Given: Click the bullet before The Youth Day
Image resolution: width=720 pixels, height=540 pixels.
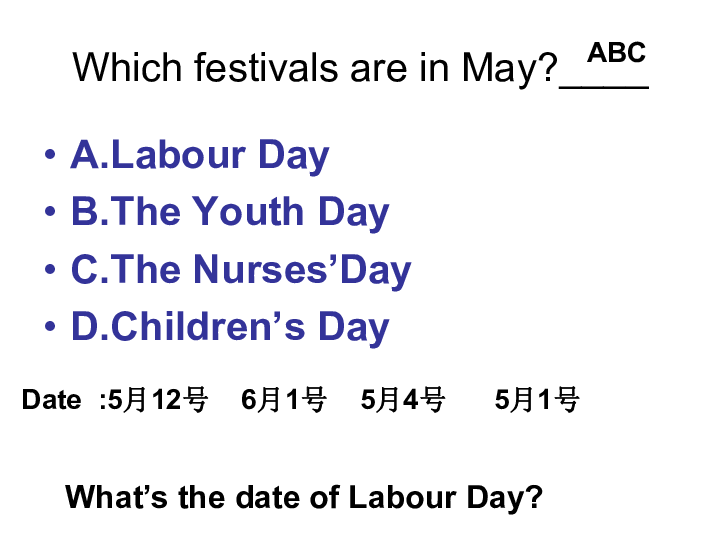Looking at the screenshot, I should (50, 212).
